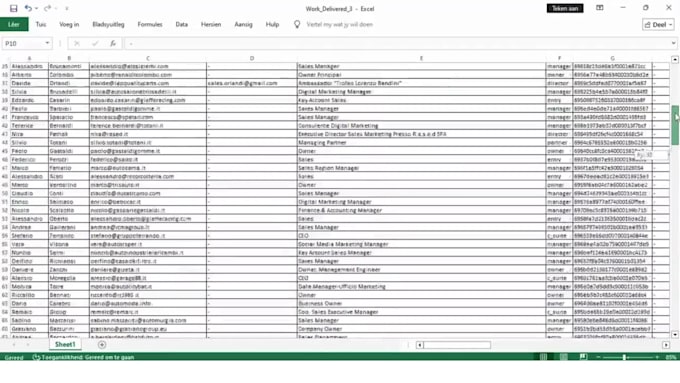Screen dimensions: 680x383
Task: Click into the Name Box showing P10
Action: [x=23, y=43]
